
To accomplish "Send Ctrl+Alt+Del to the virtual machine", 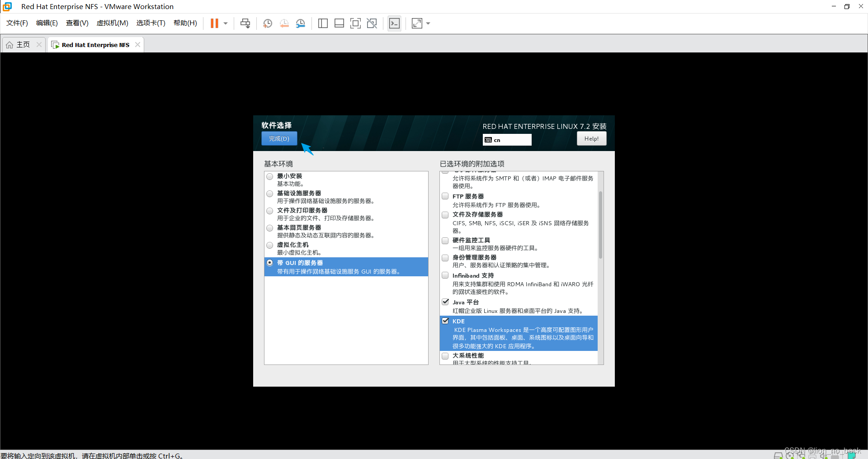I will tap(245, 23).
